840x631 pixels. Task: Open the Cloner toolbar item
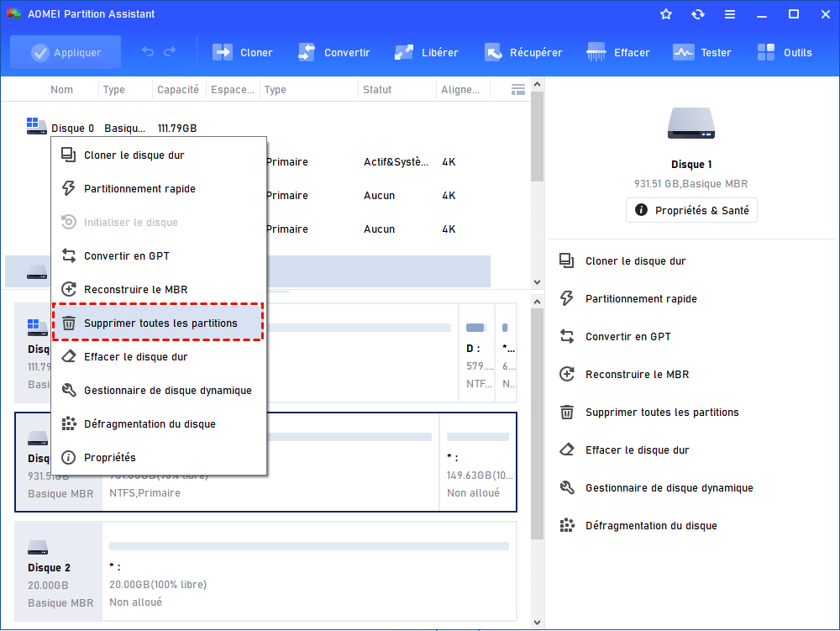click(x=242, y=52)
